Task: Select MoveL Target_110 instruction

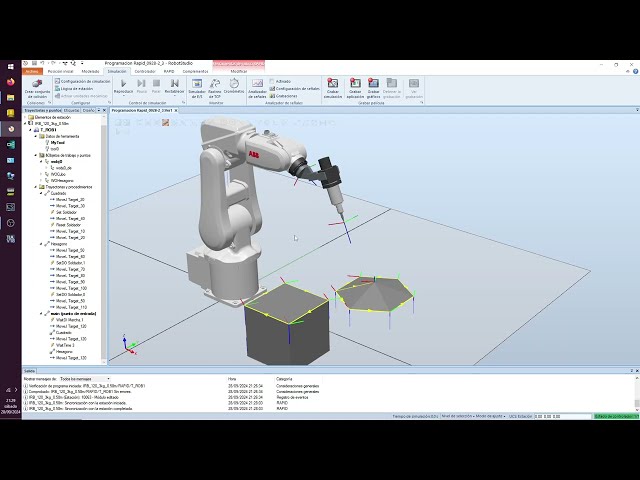Action: [71, 307]
